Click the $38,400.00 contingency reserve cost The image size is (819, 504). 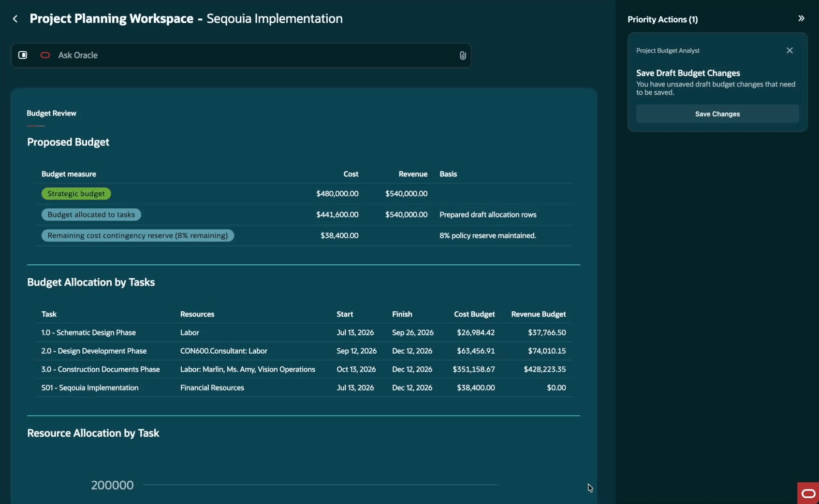point(339,236)
